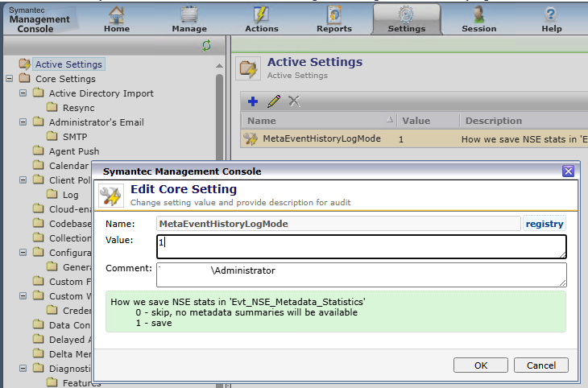Switch to the Actions tab

tap(261, 19)
